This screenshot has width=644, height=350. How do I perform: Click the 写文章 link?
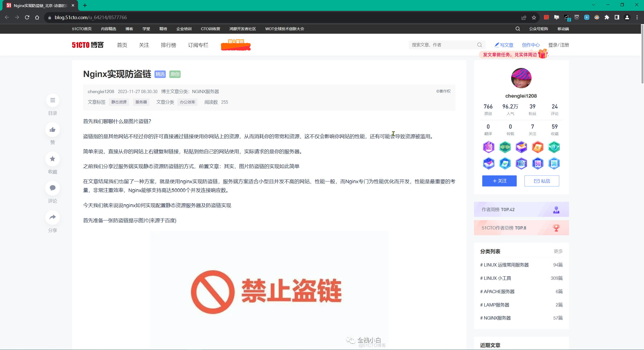coord(504,45)
